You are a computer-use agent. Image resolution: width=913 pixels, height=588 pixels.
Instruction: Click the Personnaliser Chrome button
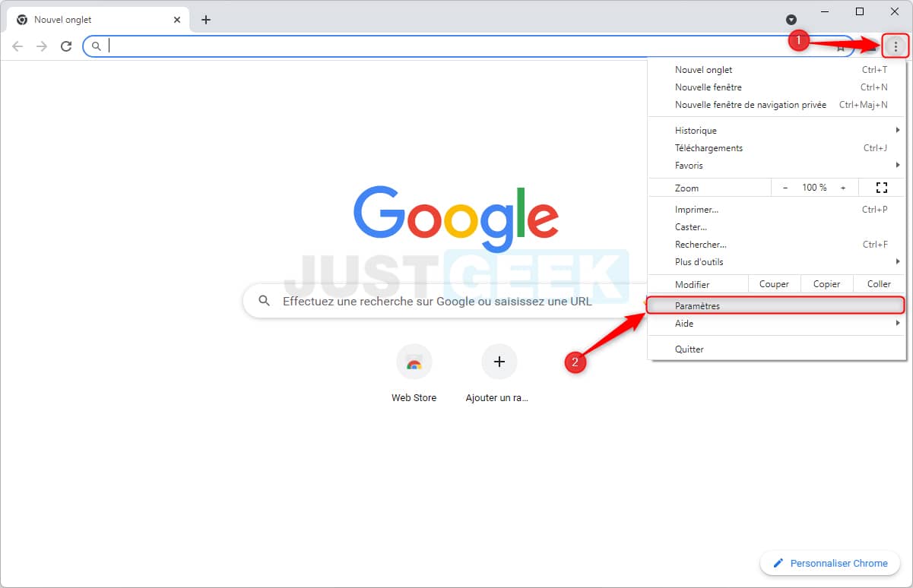point(830,564)
